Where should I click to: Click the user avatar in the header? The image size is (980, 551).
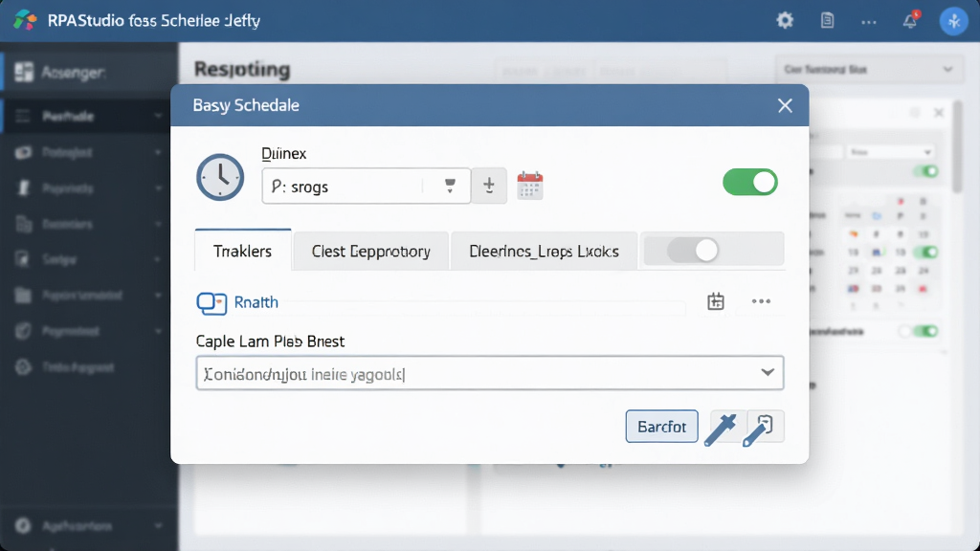[x=954, y=21]
